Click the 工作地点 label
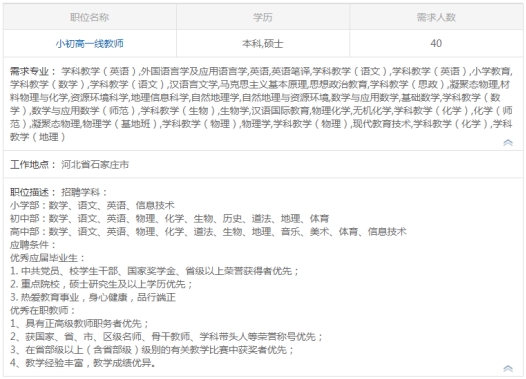Image resolution: width=526 pixels, height=379 pixels. click(33, 165)
